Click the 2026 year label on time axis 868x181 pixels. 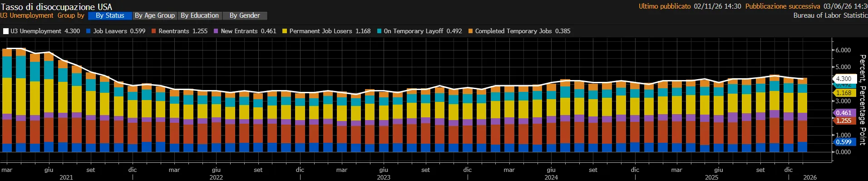click(x=810, y=177)
